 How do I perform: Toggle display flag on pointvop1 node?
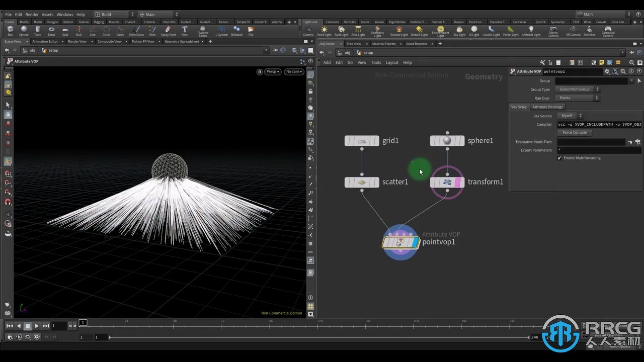(x=416, y=243)
